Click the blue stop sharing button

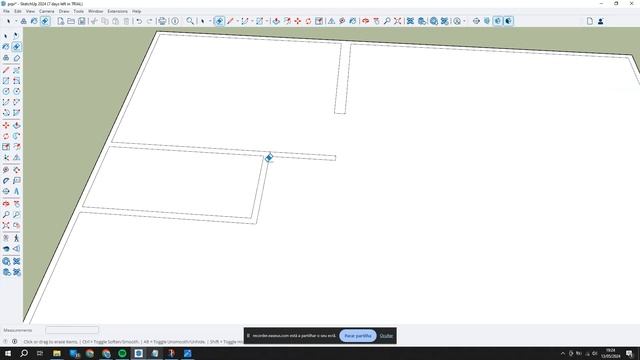[358, 336]
